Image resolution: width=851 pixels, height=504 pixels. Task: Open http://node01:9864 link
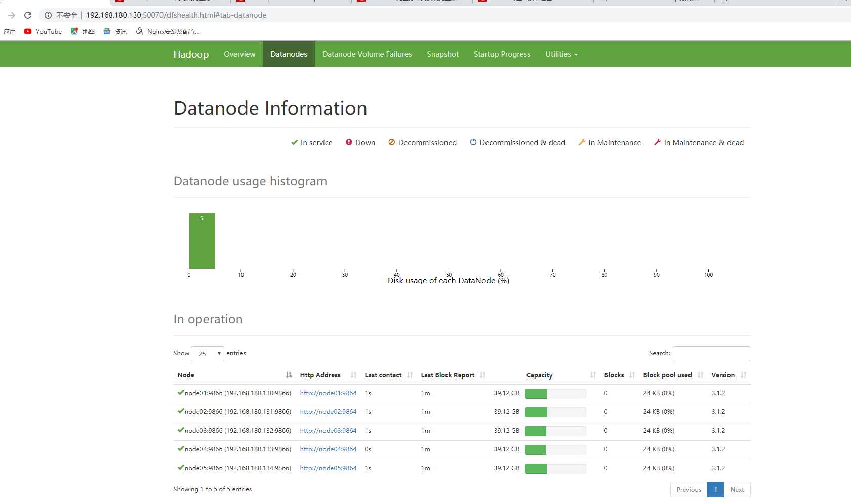point(328,393)
